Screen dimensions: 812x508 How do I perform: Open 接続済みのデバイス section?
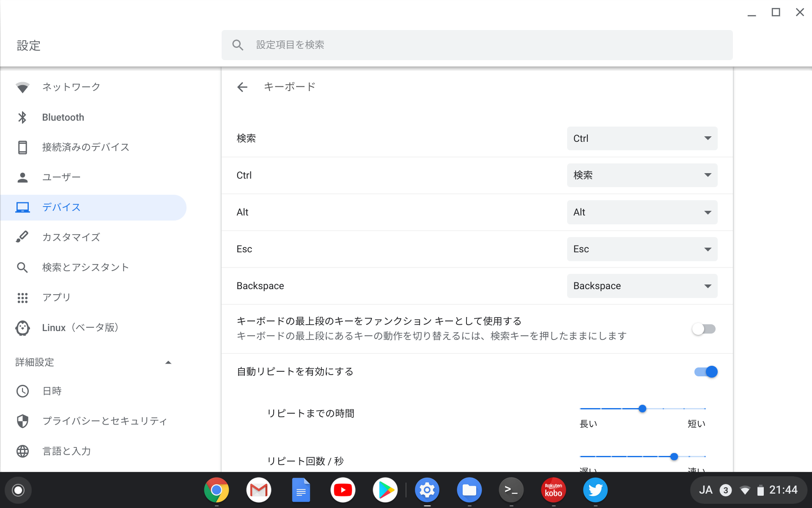tap(93, 147)
